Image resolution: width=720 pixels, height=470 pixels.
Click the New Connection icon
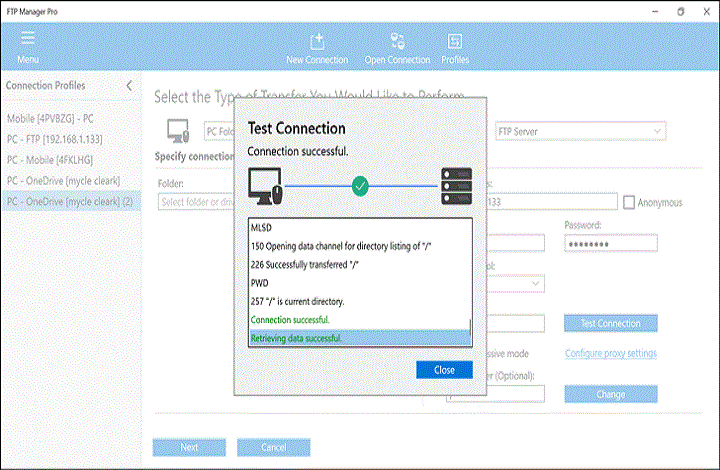(317, 42)
